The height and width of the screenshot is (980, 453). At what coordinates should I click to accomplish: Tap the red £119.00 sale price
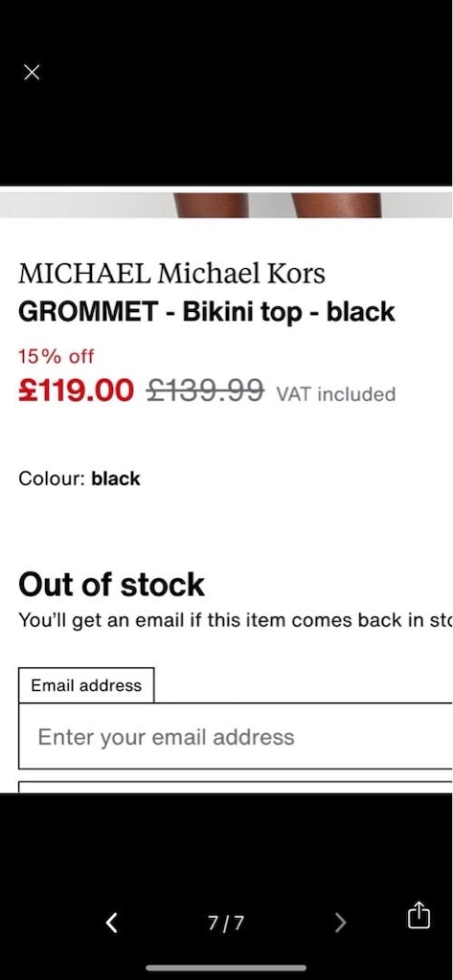click(77, 390)
